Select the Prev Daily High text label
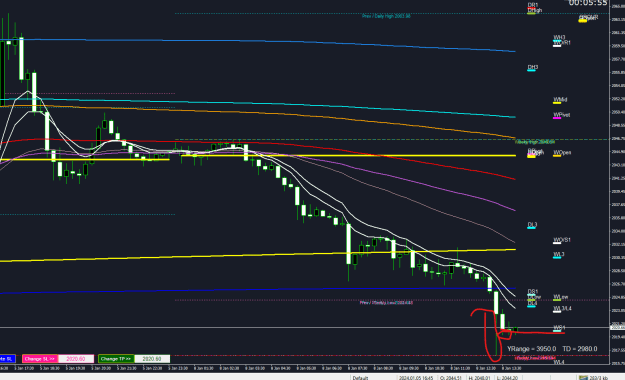 coord(386,16)
